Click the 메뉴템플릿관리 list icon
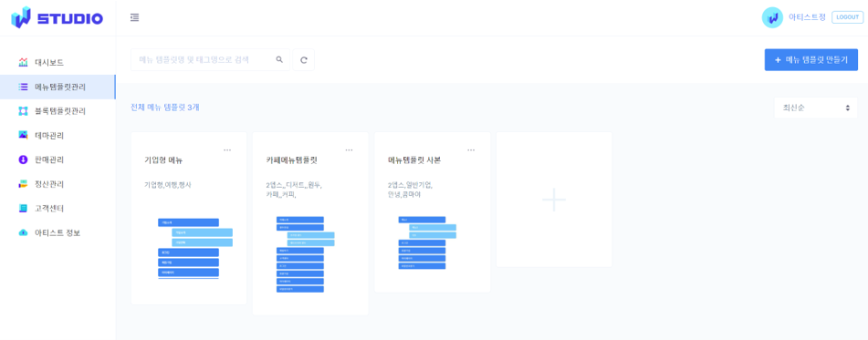The image size is (868, 340). click(23, 87)
